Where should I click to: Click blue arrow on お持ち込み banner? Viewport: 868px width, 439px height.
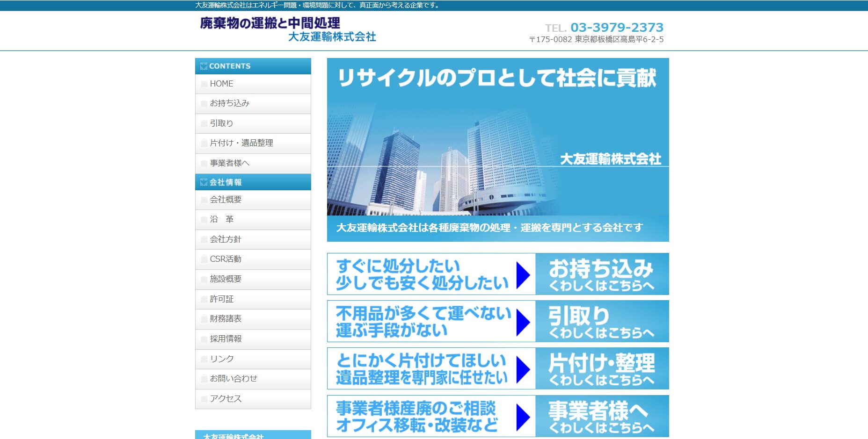(x=523, y=274)
